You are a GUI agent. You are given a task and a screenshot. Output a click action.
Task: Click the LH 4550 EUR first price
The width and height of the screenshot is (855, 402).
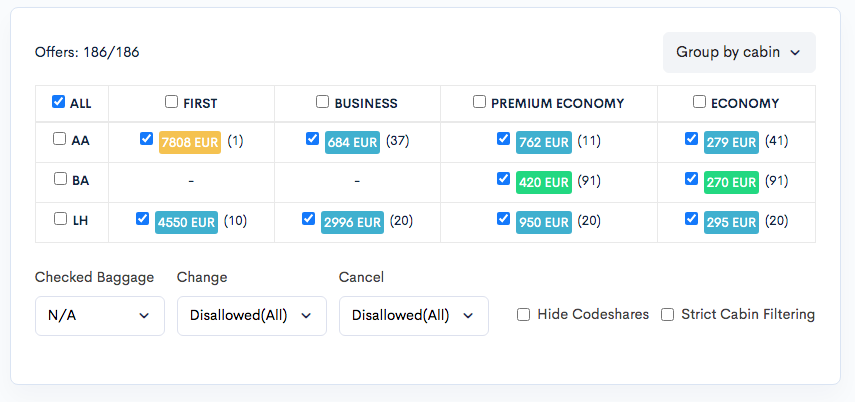(x=186, y=223)
